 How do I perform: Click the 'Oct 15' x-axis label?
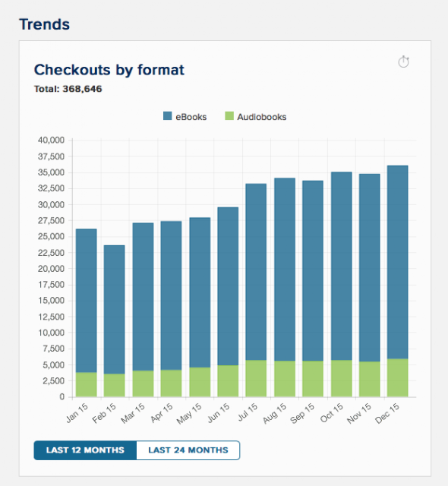(332, 413)
